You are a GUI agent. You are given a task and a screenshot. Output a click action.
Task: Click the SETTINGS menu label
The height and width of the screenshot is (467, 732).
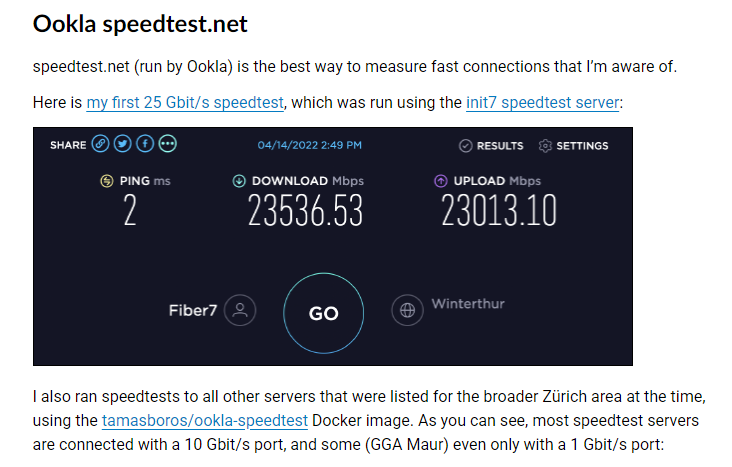coord(582,146)
